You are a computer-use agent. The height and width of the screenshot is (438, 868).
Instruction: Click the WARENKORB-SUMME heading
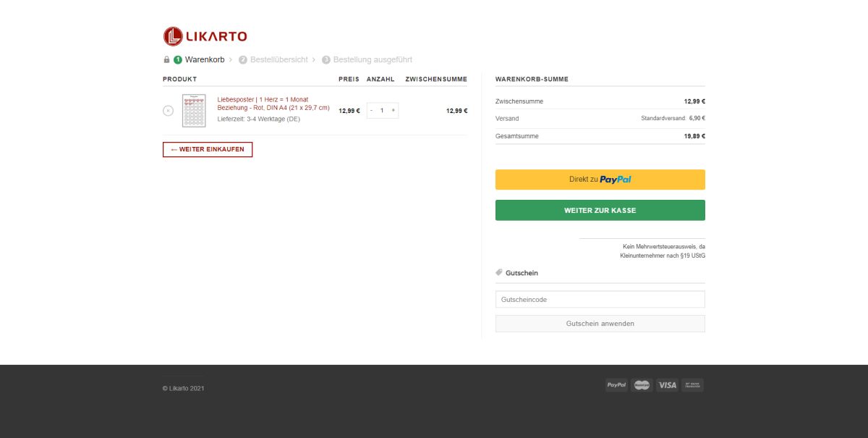tap(532, 79)
